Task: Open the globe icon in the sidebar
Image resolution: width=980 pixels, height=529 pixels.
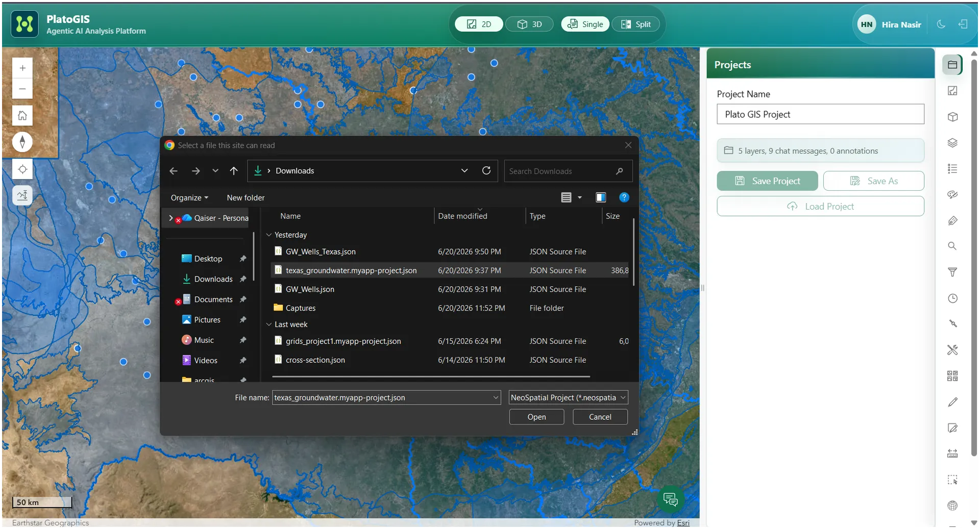Action: pyautogui.click(x=952, y=506)
